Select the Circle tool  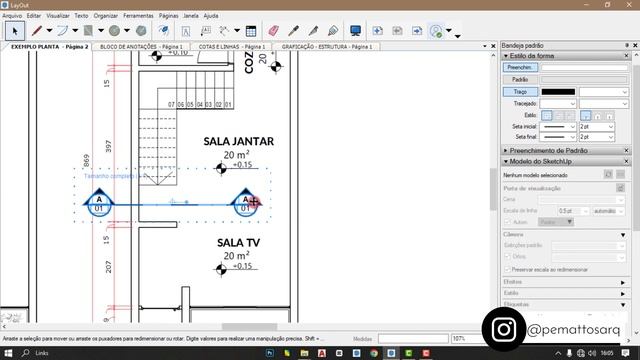[114, 31]
